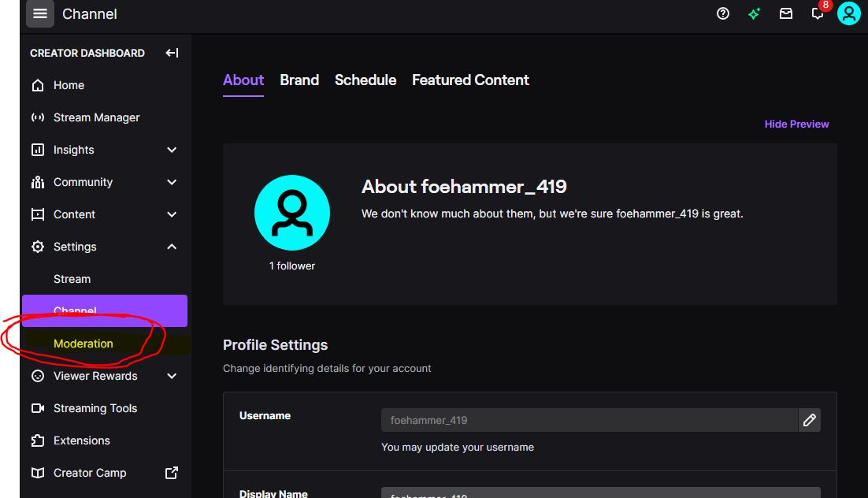Screen dimensions: 868x498
Task: Select Home in the sidebar
Action: (x=69, y=85)
